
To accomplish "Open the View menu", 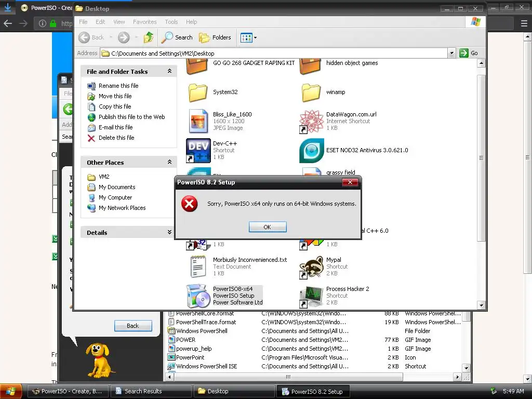I will [x=119, y=22].
